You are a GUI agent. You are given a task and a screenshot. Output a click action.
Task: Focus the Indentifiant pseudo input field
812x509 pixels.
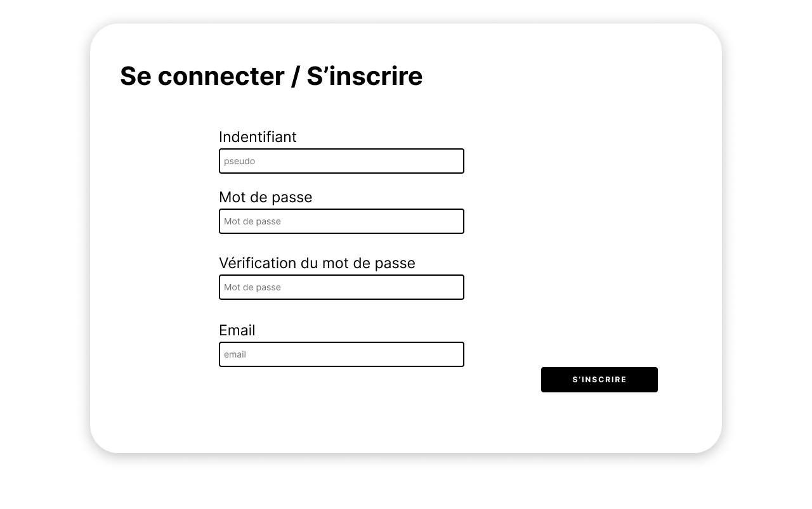341,161
